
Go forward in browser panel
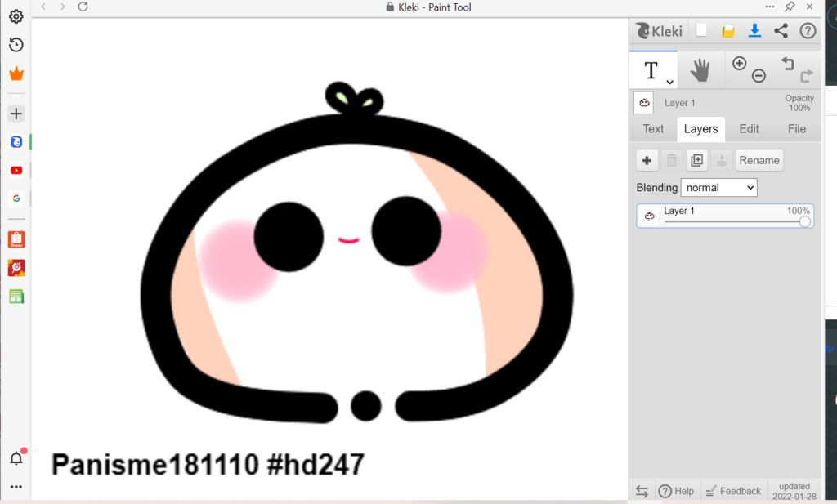click(x=63, y=7)
